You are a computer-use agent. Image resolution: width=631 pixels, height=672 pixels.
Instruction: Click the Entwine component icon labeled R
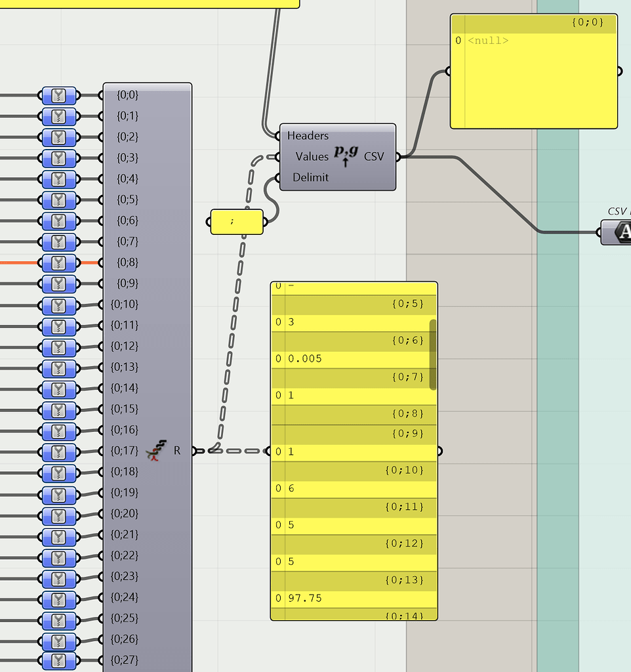click(x=157, y=450)
